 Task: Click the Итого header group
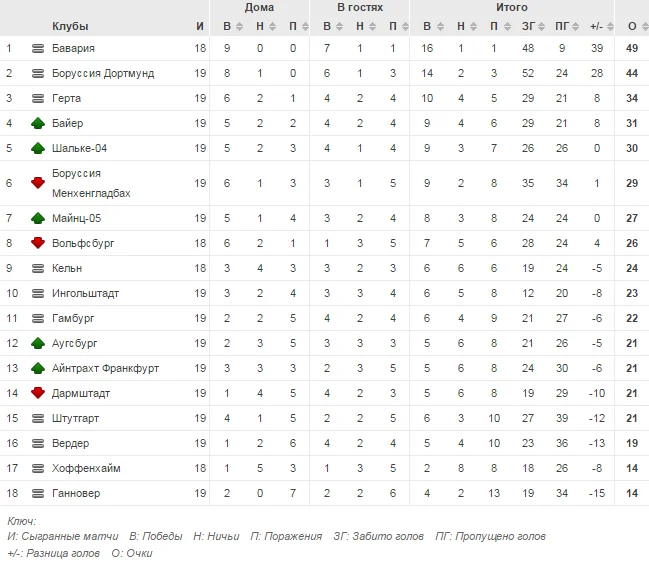[513, 8]
